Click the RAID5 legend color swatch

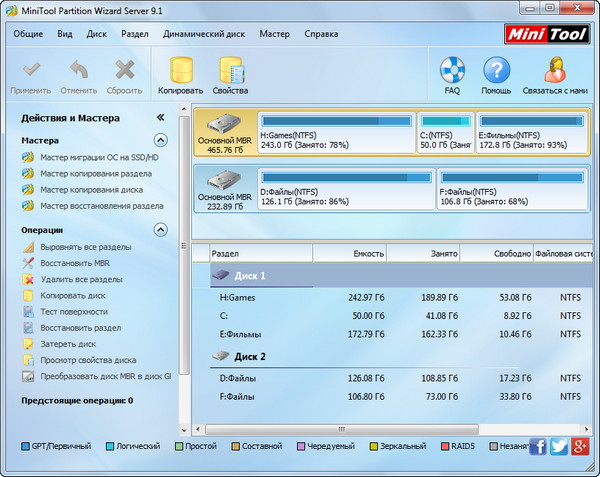[x=445, y=446]
